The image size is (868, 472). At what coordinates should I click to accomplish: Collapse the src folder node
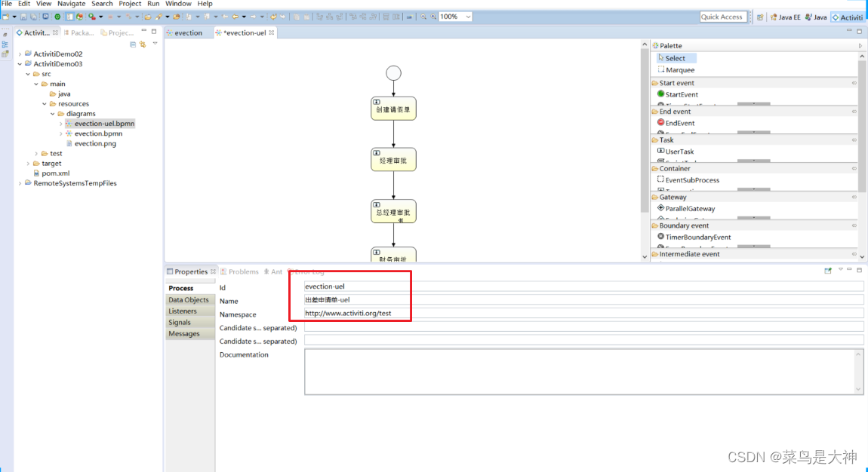28,74
